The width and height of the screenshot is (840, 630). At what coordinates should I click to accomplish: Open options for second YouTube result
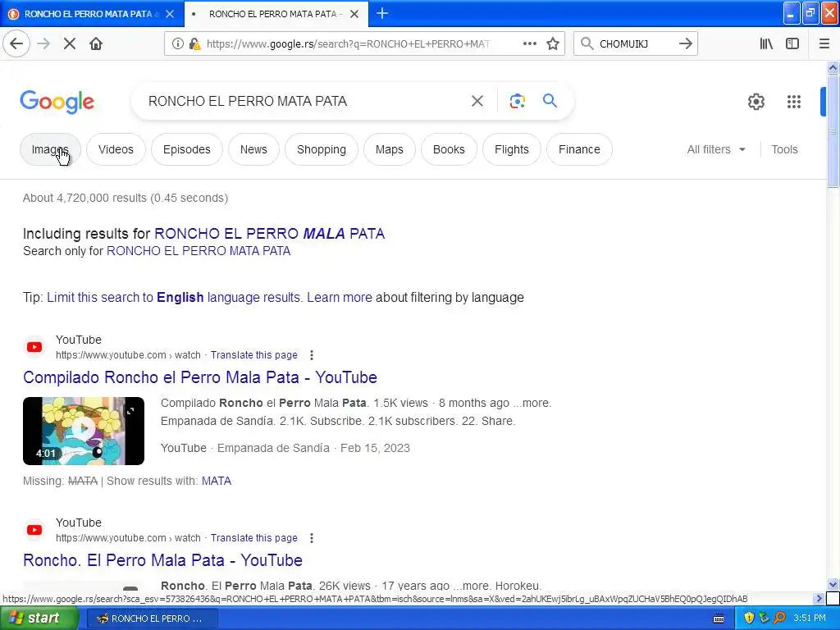tap(311, 538)
